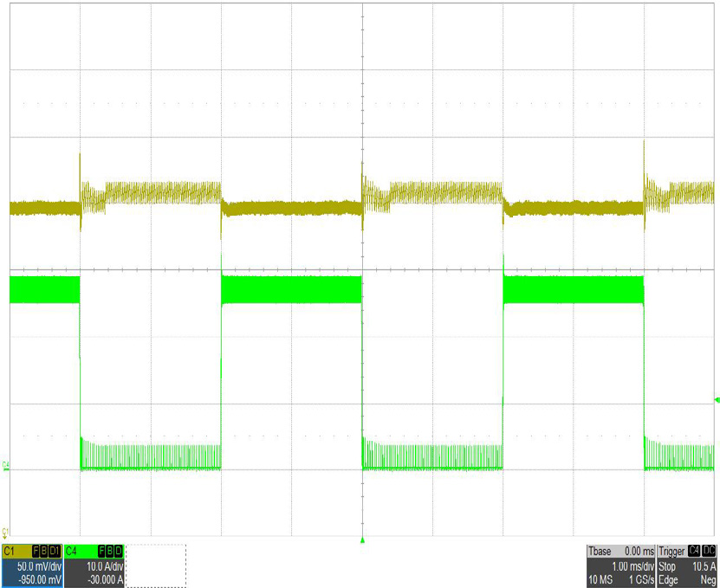Click the C4 source badge in Trigger box

(x=692, y=551)
